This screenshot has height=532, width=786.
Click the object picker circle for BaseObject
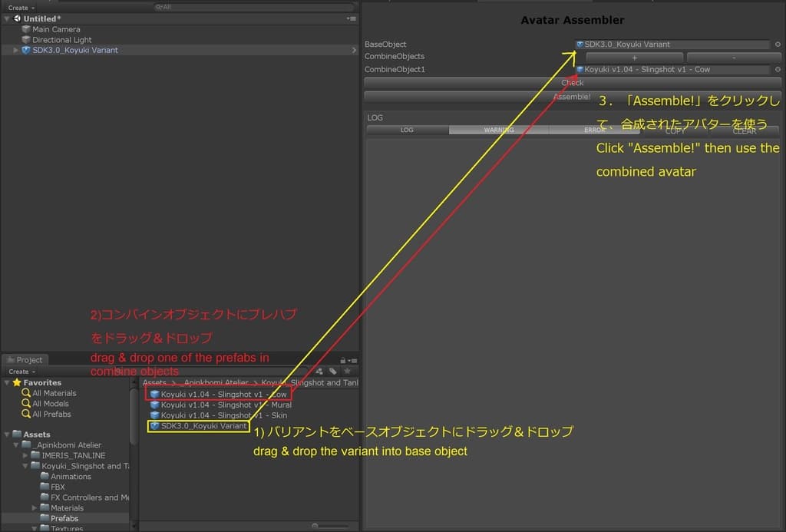click(x=777, y=45)
